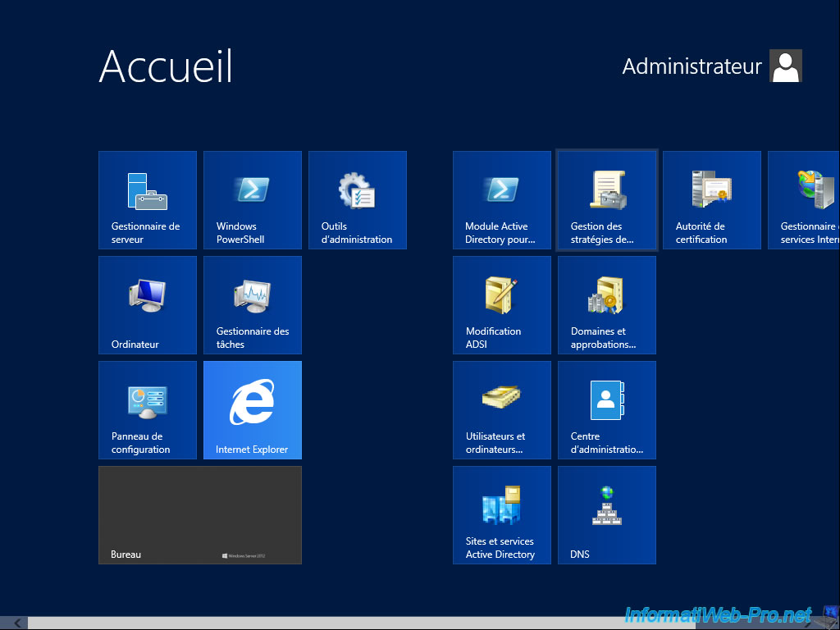Launch the DNS manager tile
Screen dimensions: 840x630
606,515
